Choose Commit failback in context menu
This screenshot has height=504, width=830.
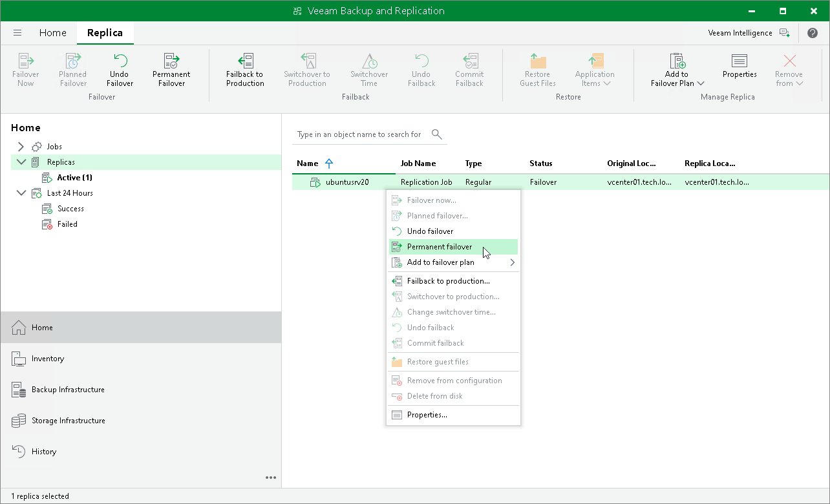tap(453, 343)
